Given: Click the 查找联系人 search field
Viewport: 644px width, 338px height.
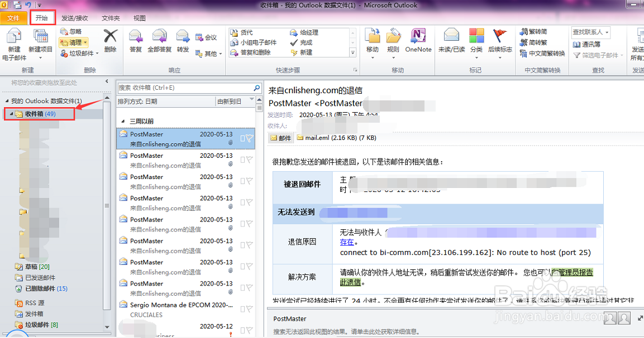Looking at the screenshot, I should pos(590,32).
